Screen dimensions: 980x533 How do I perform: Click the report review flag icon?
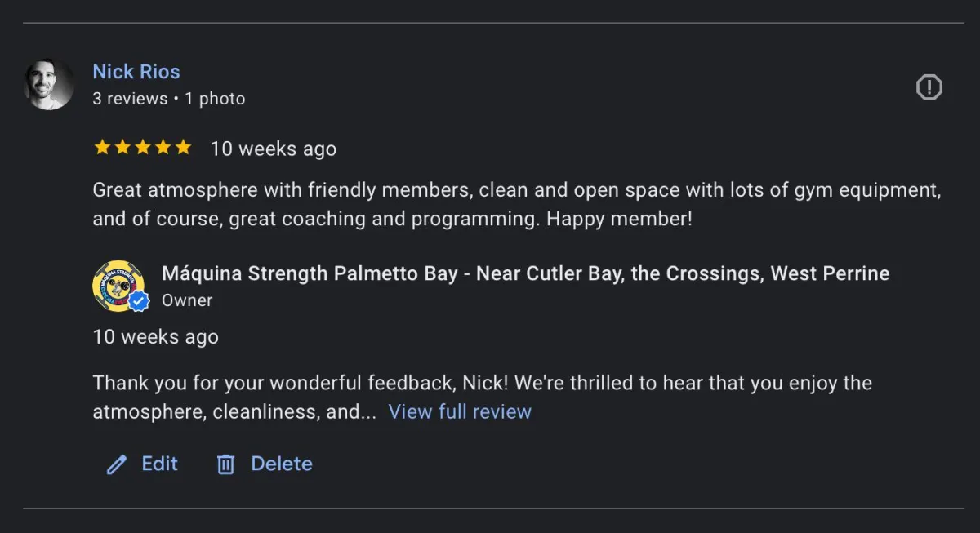click(x=929, y=87)
